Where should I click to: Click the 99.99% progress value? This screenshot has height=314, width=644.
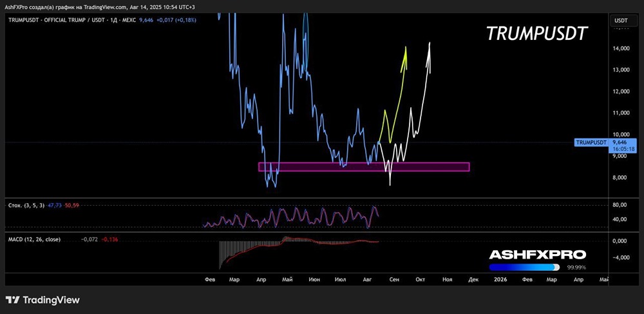pyautogui.click(x=576, y=267)
